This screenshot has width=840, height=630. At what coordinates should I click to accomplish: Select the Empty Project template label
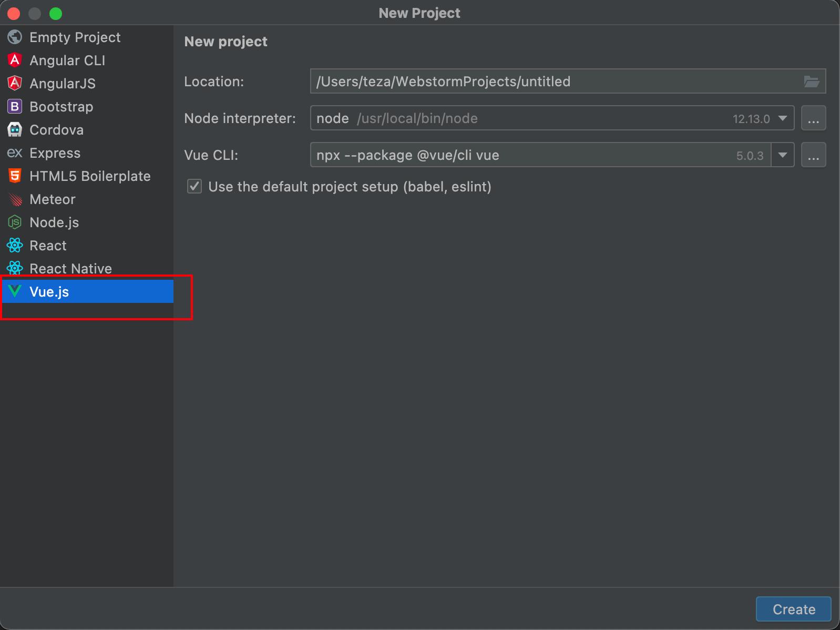pyautogui.click(x=75, y=37)
